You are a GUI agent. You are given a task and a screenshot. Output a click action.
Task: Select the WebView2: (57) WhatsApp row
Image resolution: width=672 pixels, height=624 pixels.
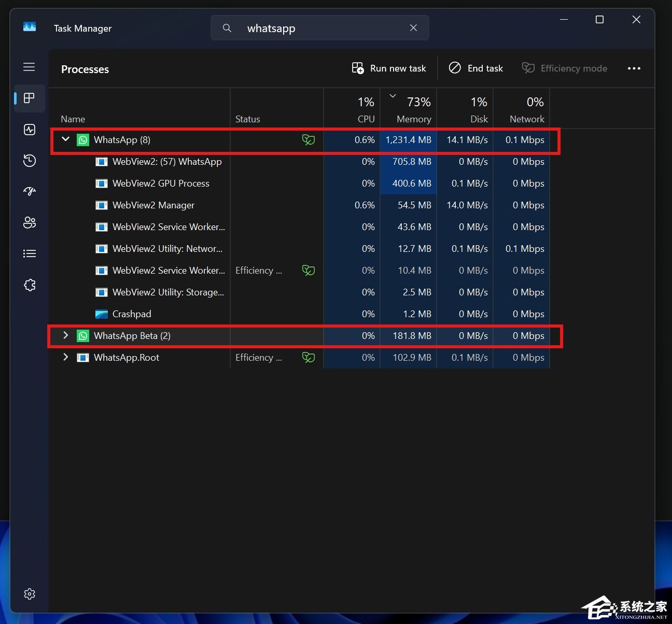point(300,162)
